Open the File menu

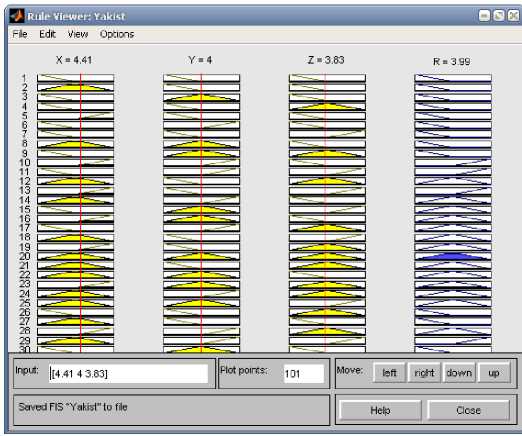[x=20, y=34]
